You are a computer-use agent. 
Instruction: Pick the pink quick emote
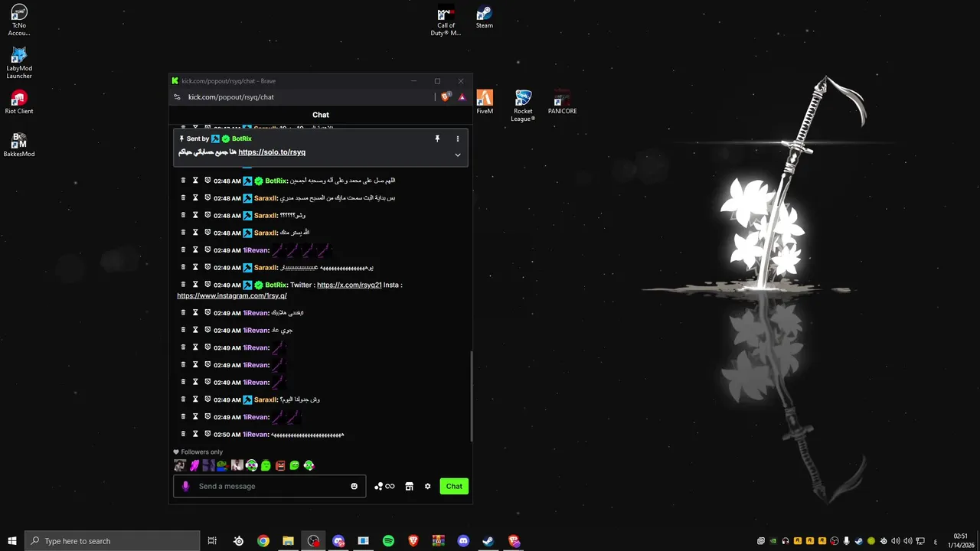point(194,465)
